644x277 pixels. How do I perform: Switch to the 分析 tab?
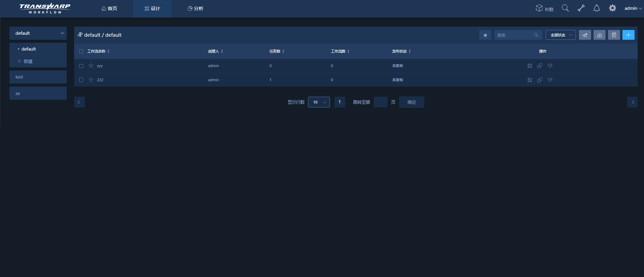195,8
